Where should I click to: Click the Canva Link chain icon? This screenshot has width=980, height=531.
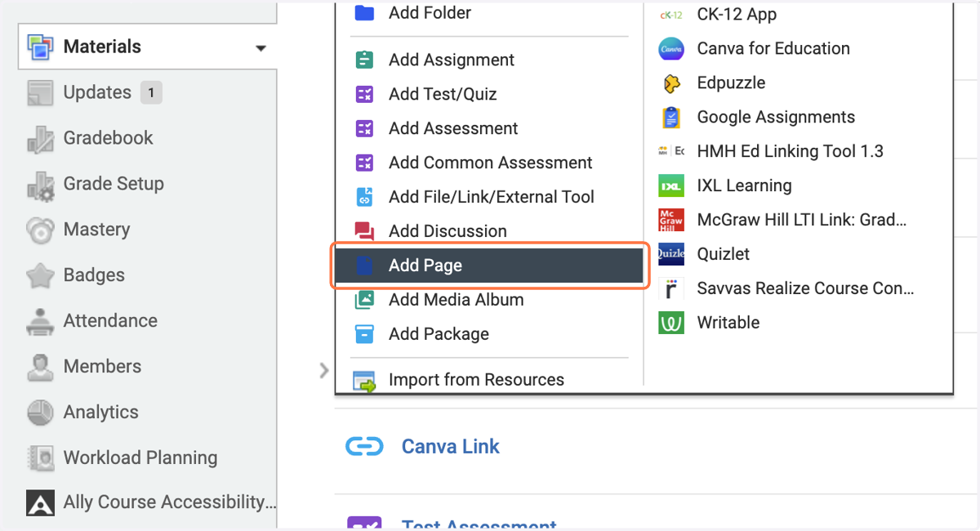coord(365,447)
